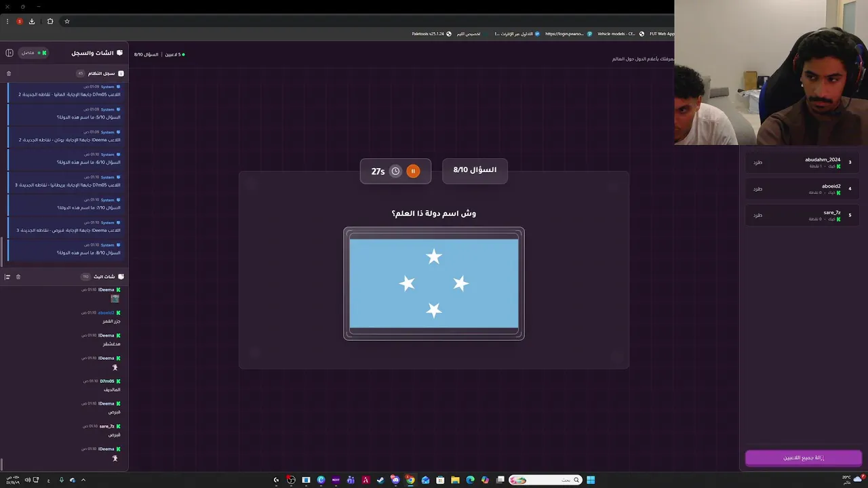Click the '5 لاعبين' player count text
The height and width of the screenshot is (488, 868).
click(x=175, y=54)
